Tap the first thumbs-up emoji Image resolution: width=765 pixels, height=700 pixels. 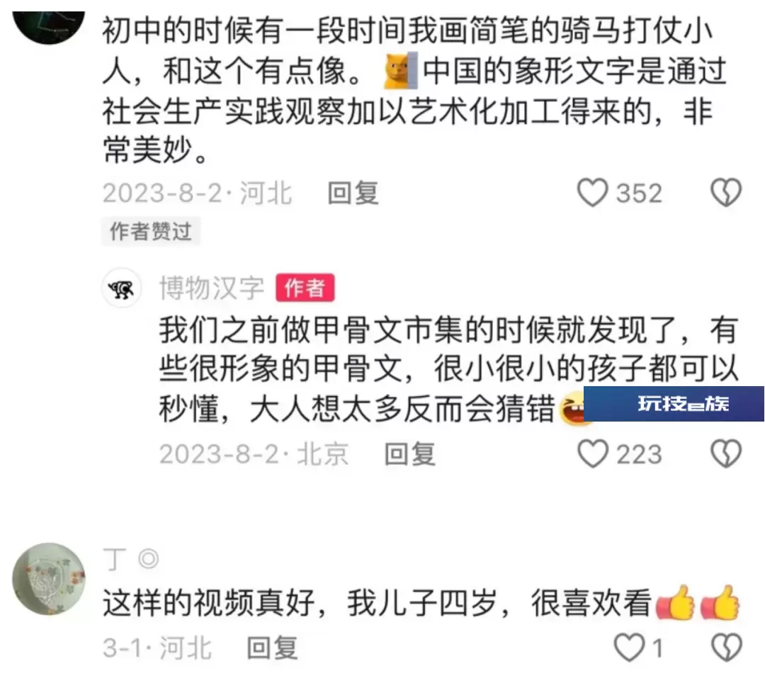pyautogui.click(x=675, y=603)
